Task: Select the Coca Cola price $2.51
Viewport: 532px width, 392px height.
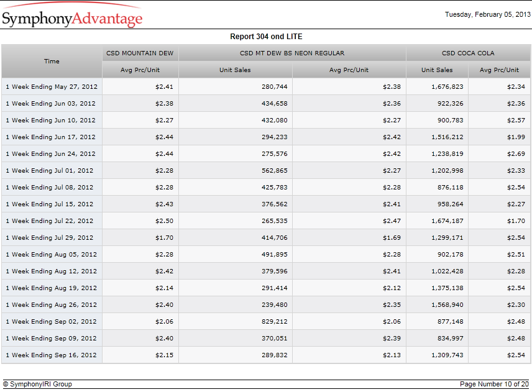Action: tap(516, 254)
